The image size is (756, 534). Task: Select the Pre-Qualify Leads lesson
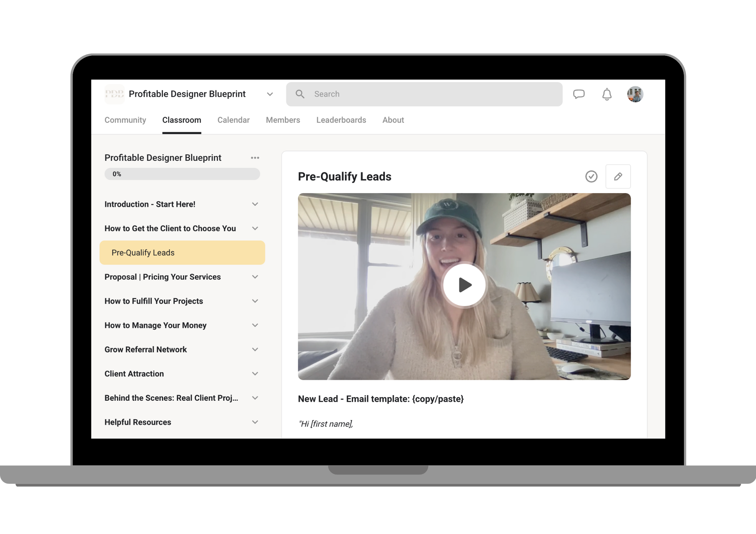pos(143,252)
